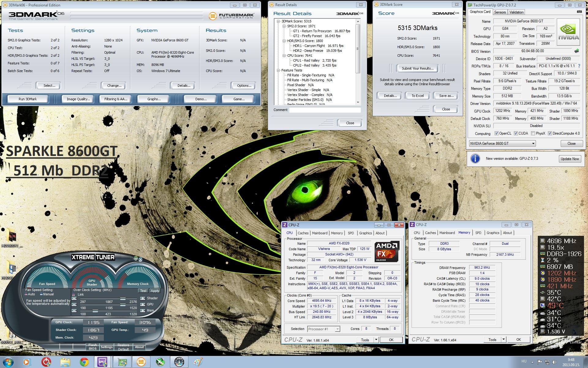Viewport: 588px width, 368px height.
Task: Increase GPU clock with plus button
Action: 143,304
